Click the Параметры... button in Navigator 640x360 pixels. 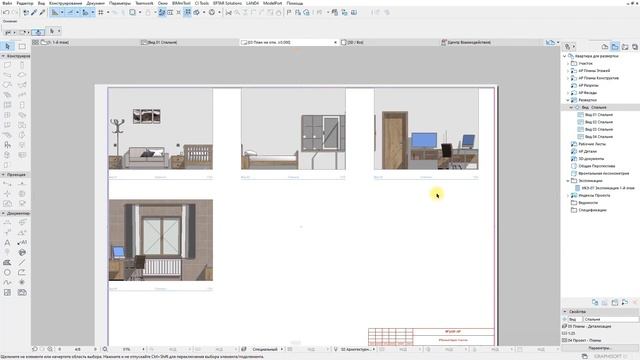click(x=600, y=348)
